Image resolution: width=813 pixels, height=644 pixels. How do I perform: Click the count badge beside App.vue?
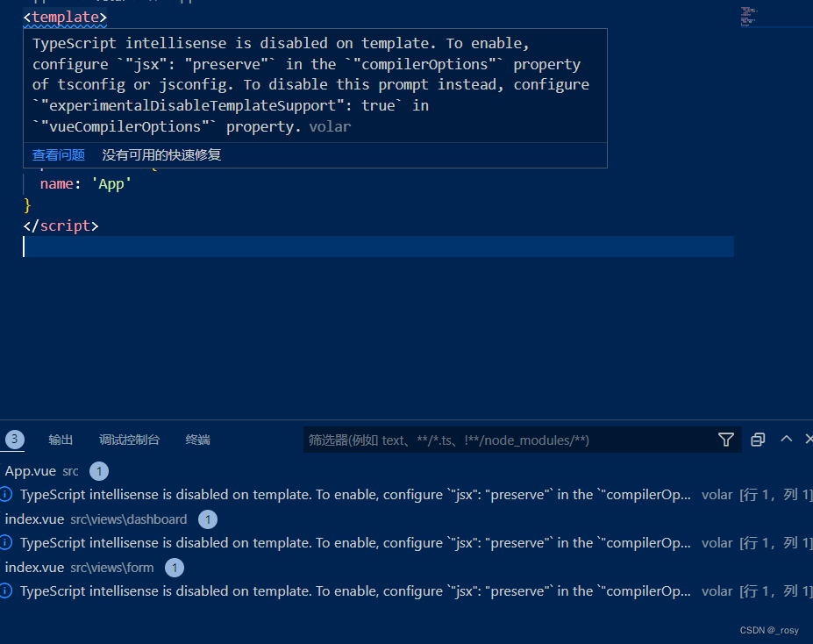click(x=99, y=471)
